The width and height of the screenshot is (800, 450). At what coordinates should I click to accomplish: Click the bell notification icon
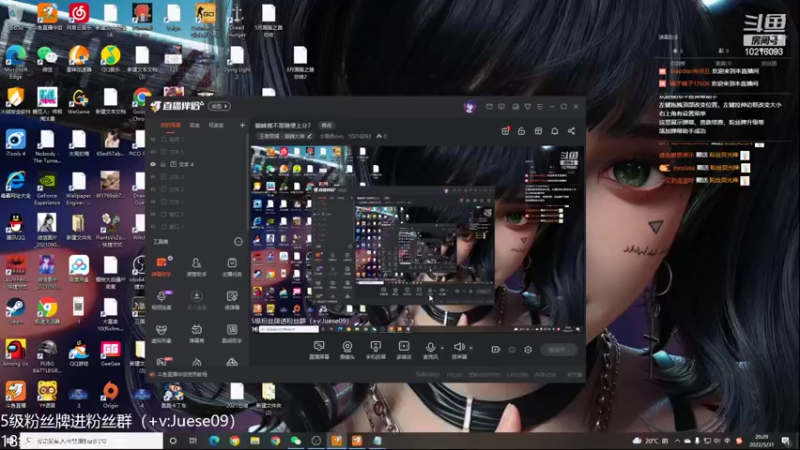point(555,131)
